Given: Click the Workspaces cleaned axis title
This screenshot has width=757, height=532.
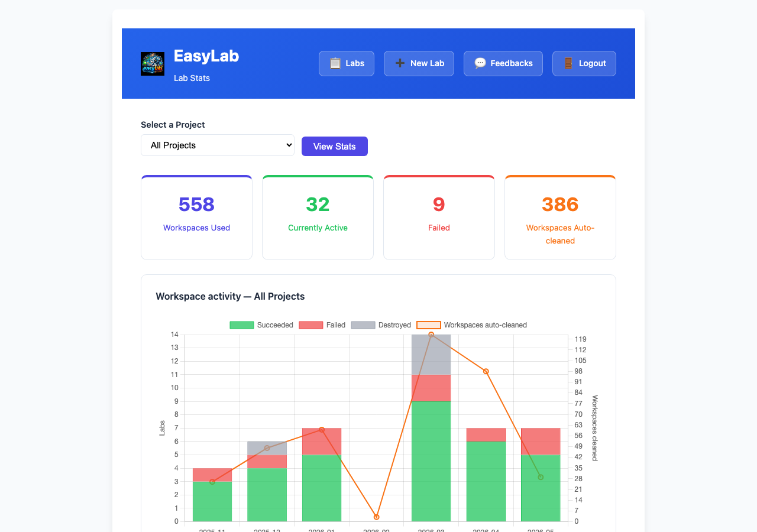Looking at the screenshot, I should [x=595, y=428].
